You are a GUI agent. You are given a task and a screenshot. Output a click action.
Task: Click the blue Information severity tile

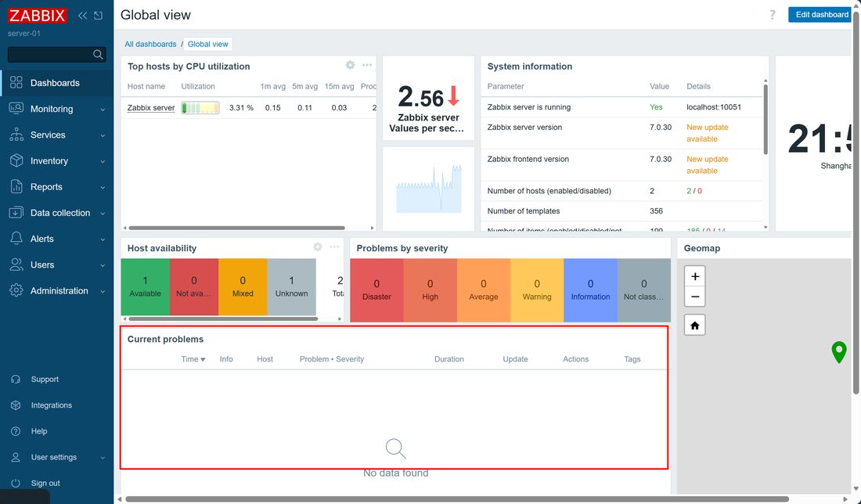click(590, 290)
